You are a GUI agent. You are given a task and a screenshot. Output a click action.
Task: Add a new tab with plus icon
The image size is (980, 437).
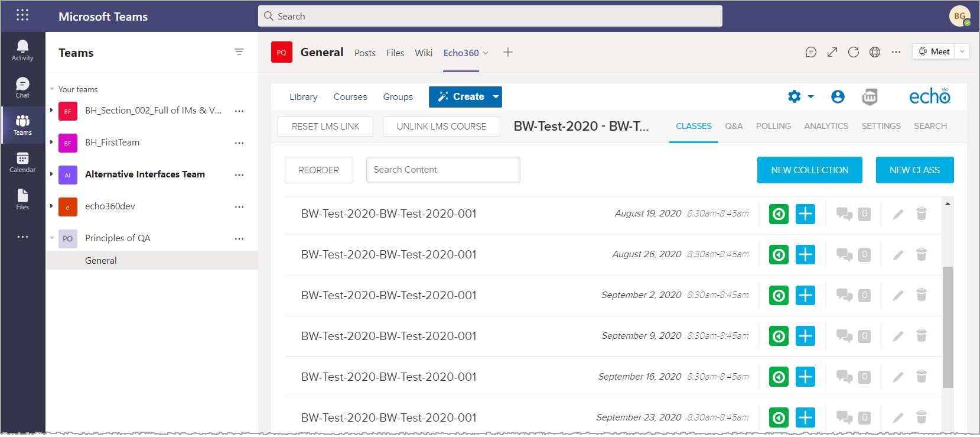tap(508, 52)
